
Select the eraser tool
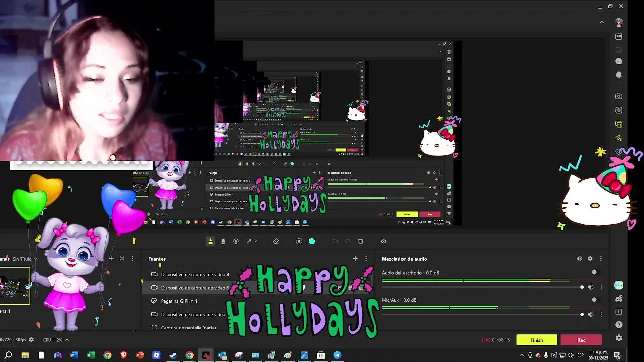pyautogui.click(x=276, y=241)
